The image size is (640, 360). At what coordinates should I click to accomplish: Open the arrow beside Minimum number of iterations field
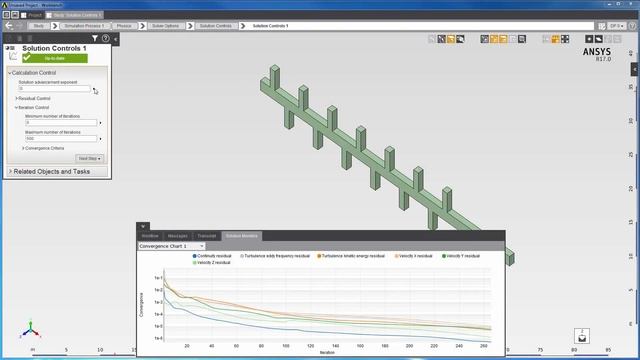point(100,123)
